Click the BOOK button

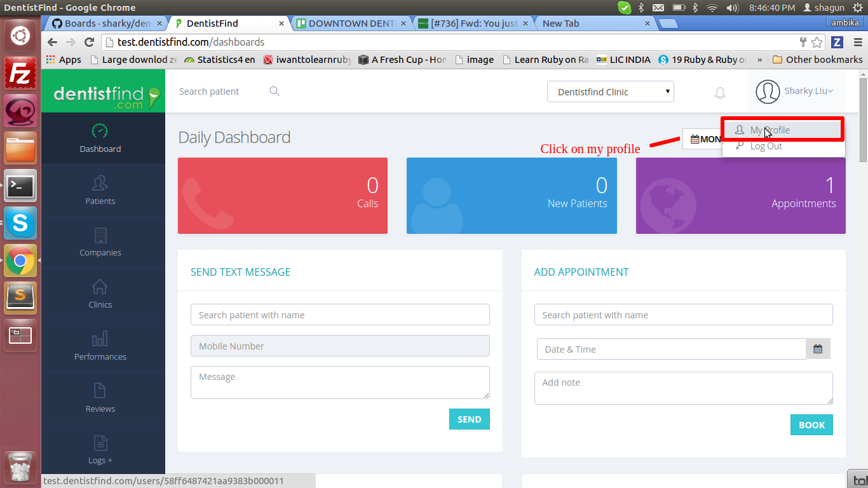pyautogui.click(x=811, y=425)
